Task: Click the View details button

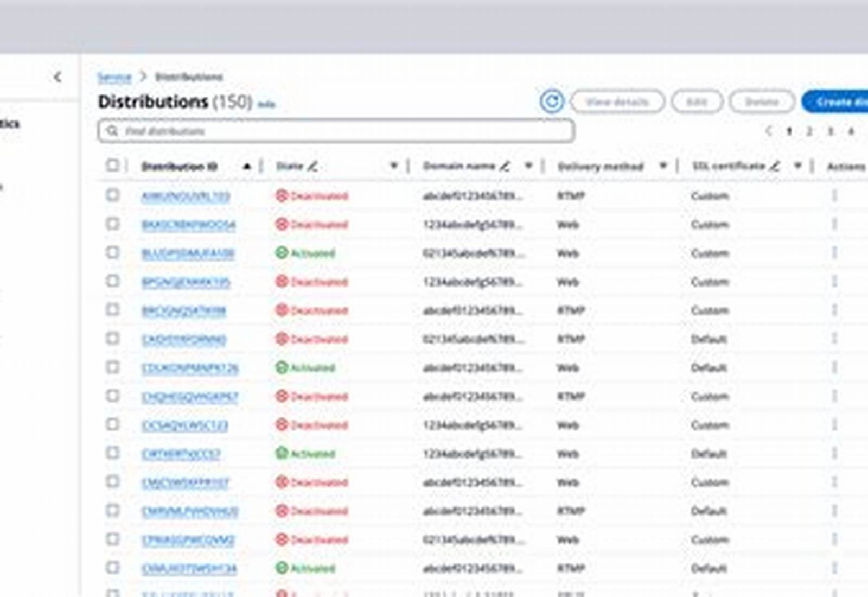Action: tap(617, 101)
